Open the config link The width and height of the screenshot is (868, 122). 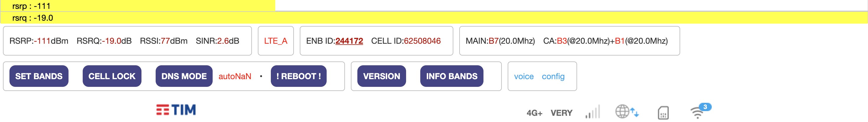(x=553, y=77)
